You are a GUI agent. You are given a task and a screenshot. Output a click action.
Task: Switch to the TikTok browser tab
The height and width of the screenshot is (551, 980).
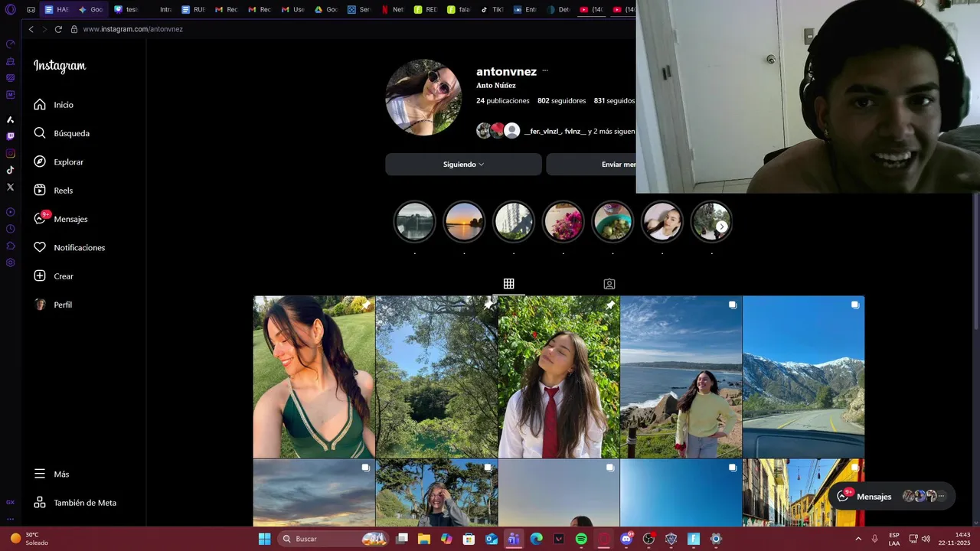tap(492, 10)
